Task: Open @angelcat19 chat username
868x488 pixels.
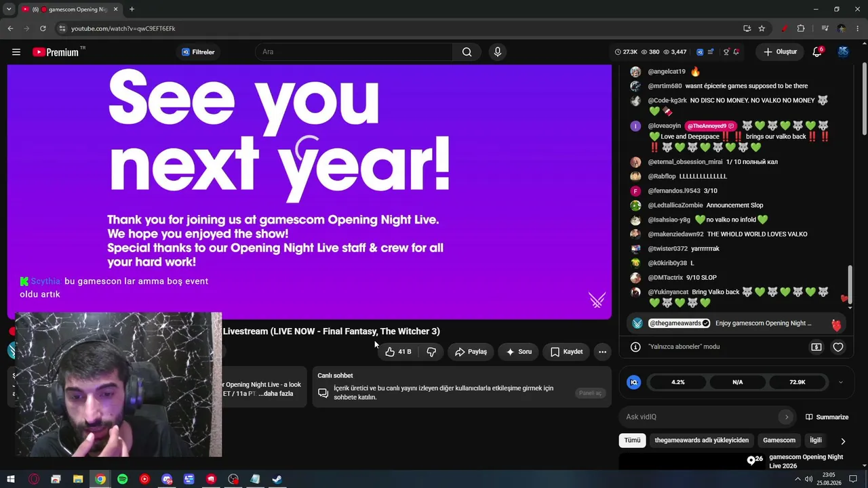Action: tap(667, 72)
